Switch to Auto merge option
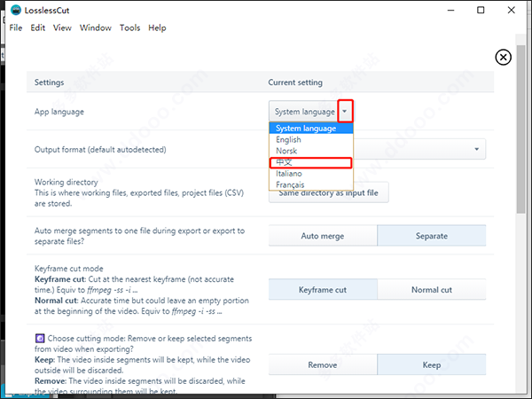The width and height of the screenshot is (532, 399). [323, 236]
